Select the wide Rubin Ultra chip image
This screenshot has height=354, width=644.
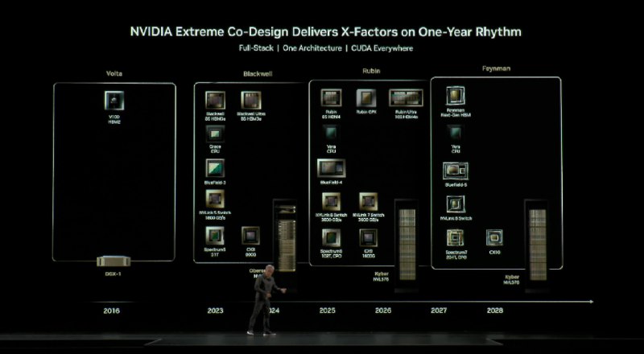406,97
